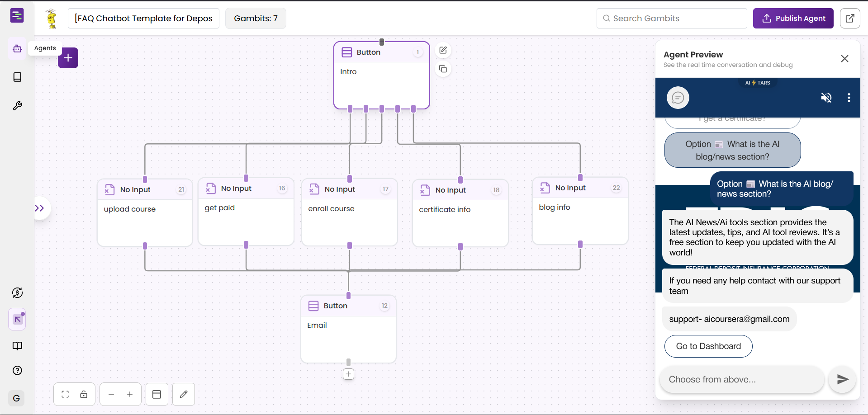Click the Search Gambits input field
Image resolution: width=868 pixels, height=415 pixels.
coord(672,19)
